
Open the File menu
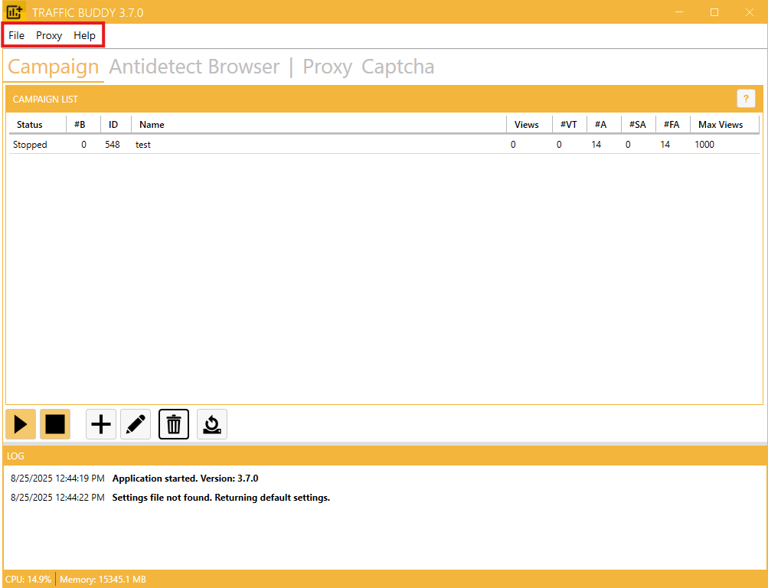pos(17,35)
